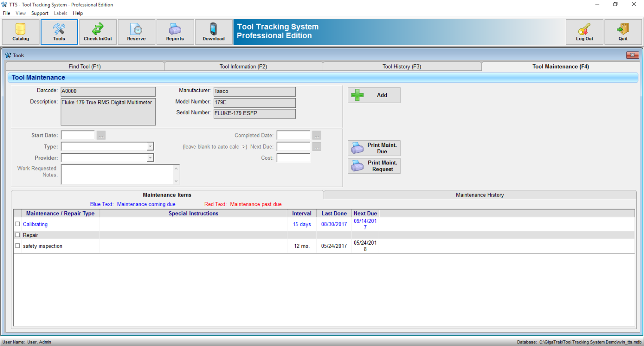The image size is (644, 346).
Task: Click Print Maint. Request
Action: (x=374, y=166)
